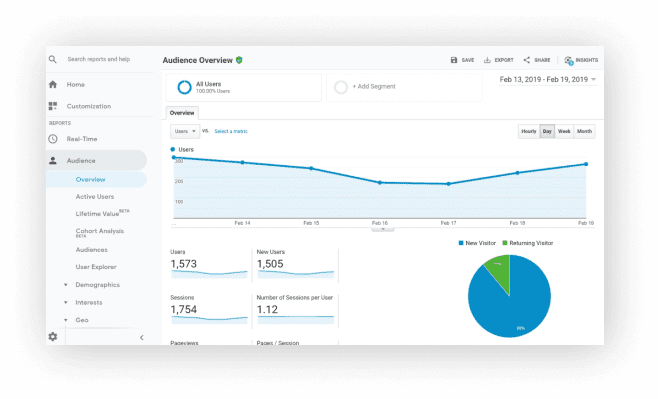The image size is (658, 399).
Task: Switch chart to Week view
Action: pyautogui.click(x=564, y=131)
